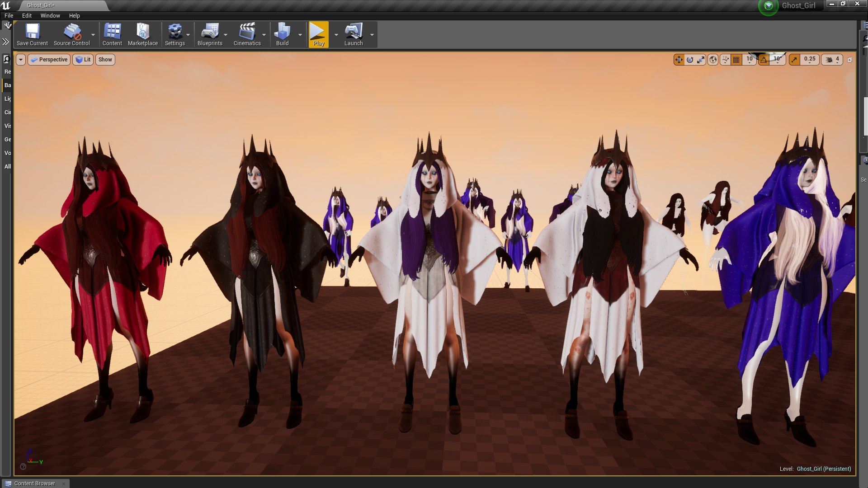This screenshot has width=868, height=488.
Task: Expand the Play options dropdown arrow
Action: [336, 35]
